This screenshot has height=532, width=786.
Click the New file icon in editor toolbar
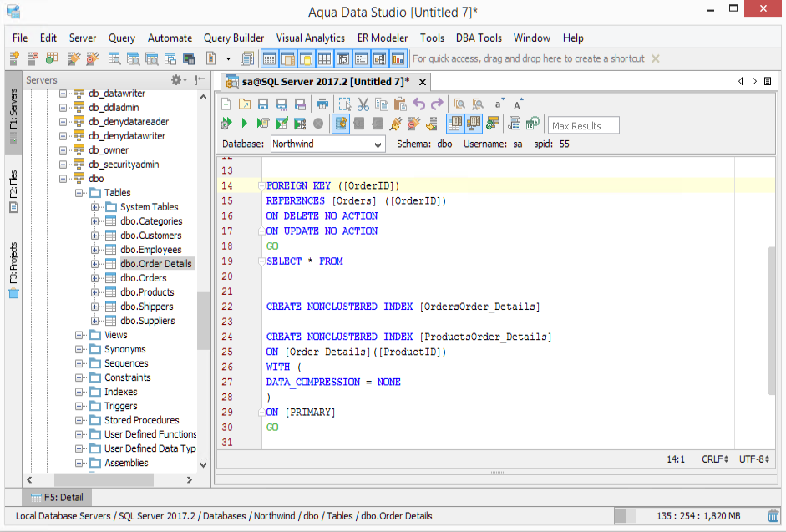click(226, 104)
